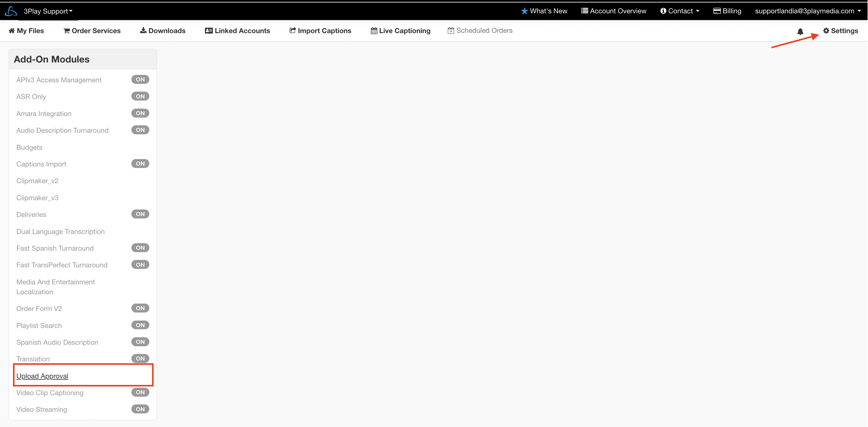The height and width of the screenshot is (427, 868).
Task: Toggle the Captions Import ON switch
Action: click(x=140, y=164)
